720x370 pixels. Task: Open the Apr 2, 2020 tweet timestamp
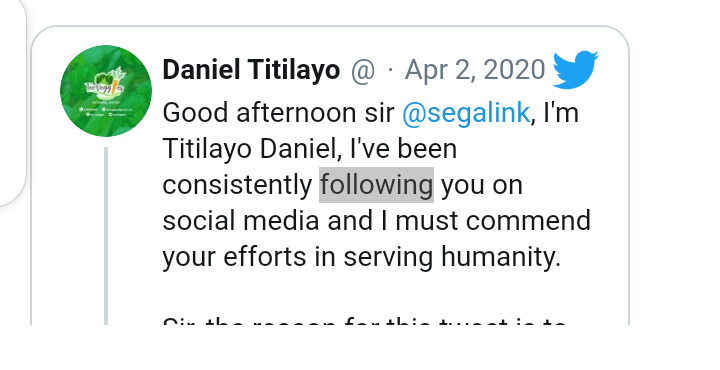click(x=475, y=70)
